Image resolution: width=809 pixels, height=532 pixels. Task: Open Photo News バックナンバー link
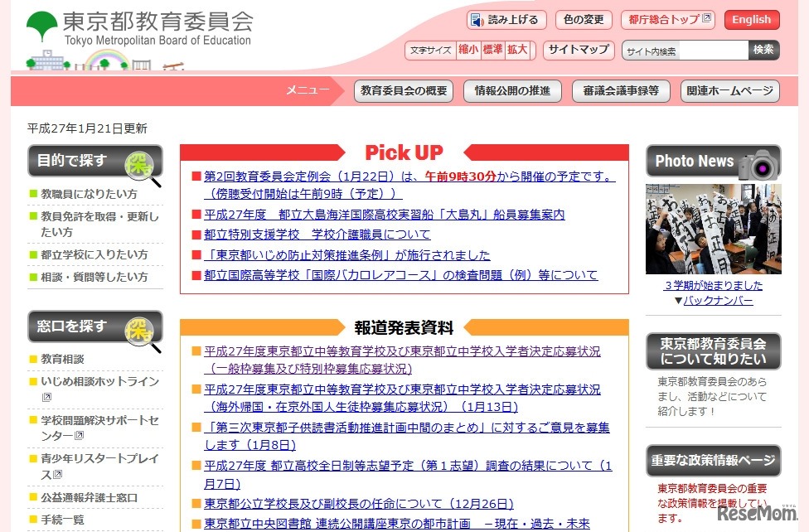tap(718, 300)
